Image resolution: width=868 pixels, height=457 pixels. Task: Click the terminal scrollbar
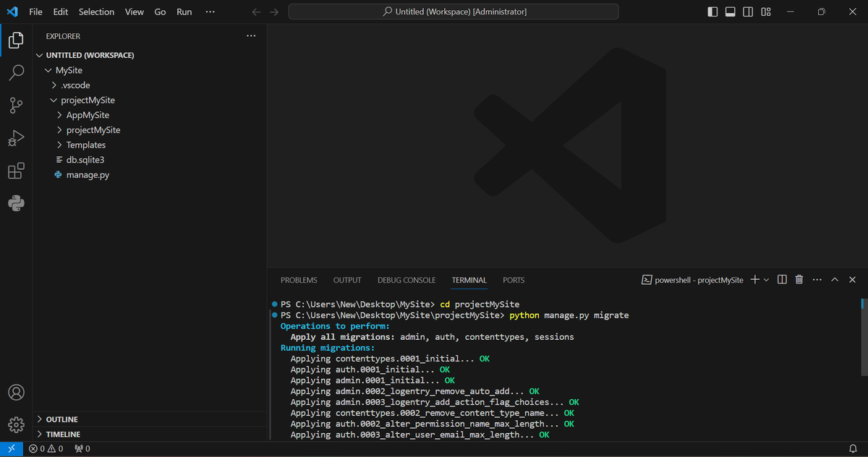[863, 336]
